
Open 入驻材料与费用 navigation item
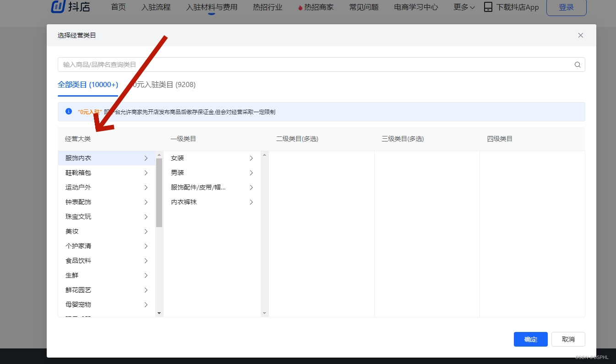(x=212, y=7)
